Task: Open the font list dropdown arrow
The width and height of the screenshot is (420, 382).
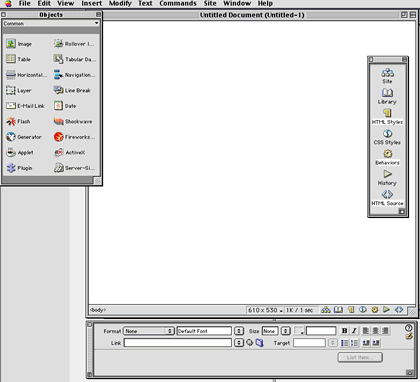Action: [x=239, y=331]
